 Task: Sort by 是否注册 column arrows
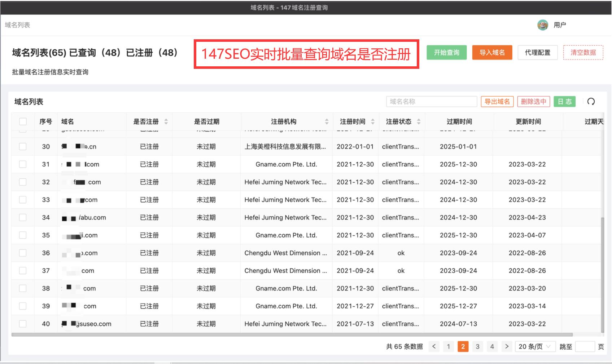(x=166, y=122)
